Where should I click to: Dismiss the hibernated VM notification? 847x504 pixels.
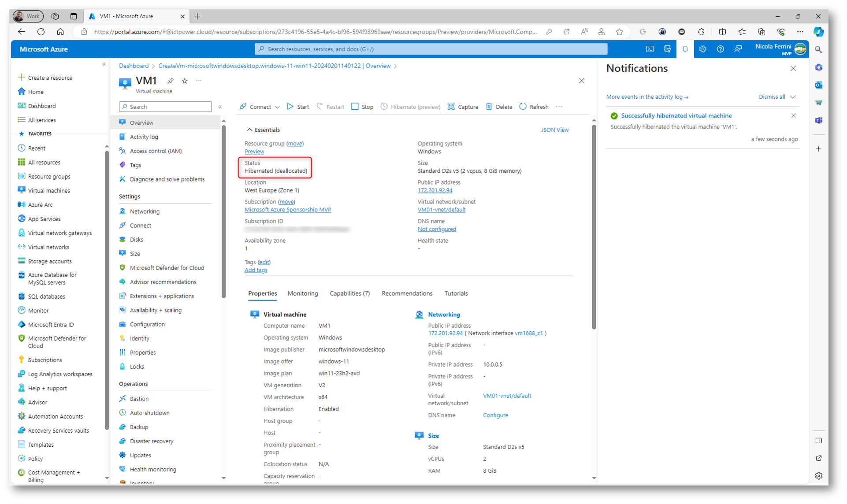click(794, 116)
